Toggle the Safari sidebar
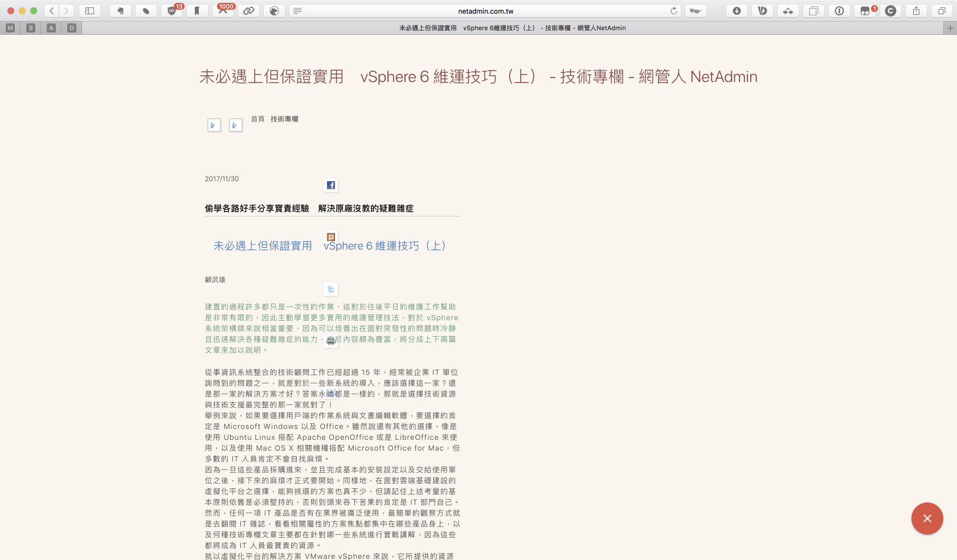The height and width of the screenshot is (560, 957). click(89, 11)
